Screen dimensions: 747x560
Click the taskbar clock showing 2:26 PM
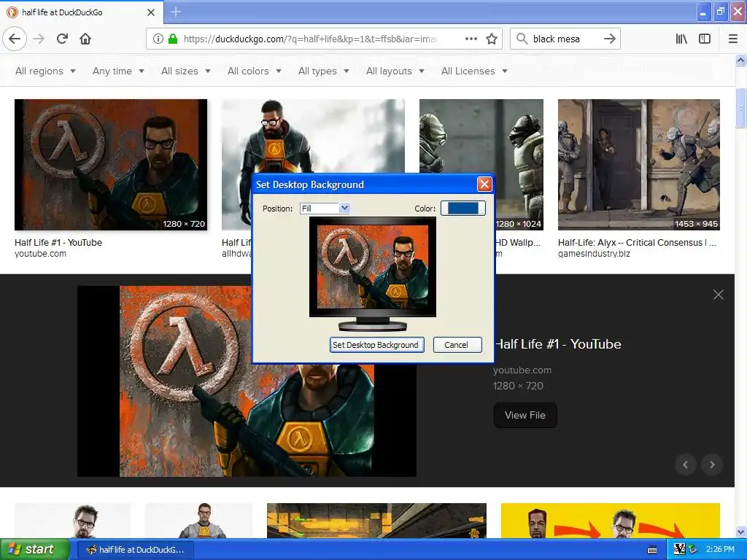tap(720, 550)
